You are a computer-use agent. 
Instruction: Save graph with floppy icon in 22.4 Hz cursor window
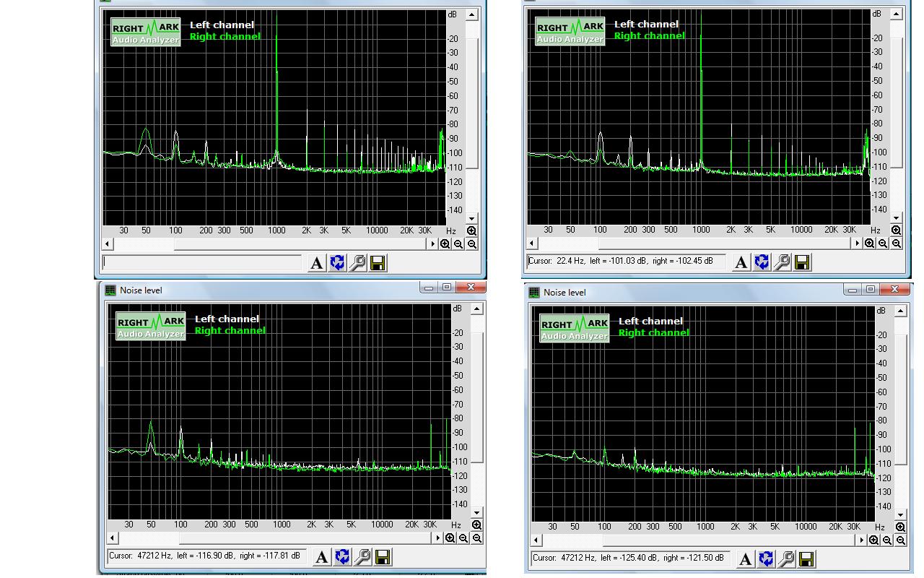(x=802, y=262)
